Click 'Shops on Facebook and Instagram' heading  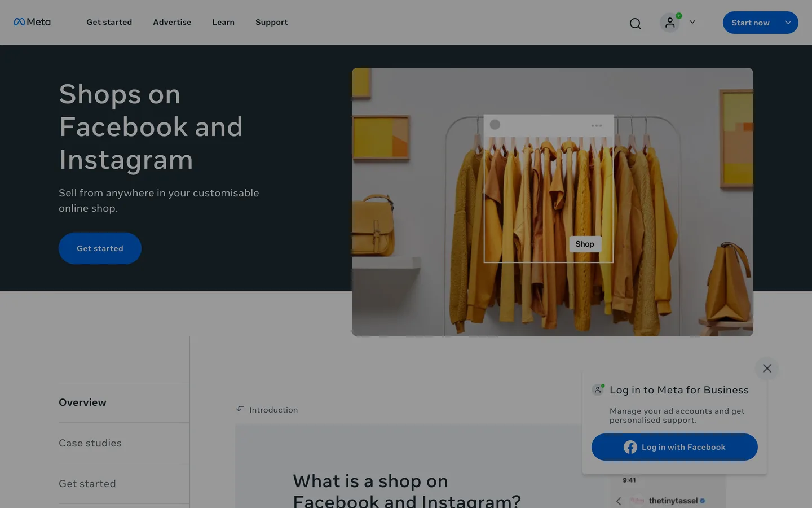click(x=151, y=126)
